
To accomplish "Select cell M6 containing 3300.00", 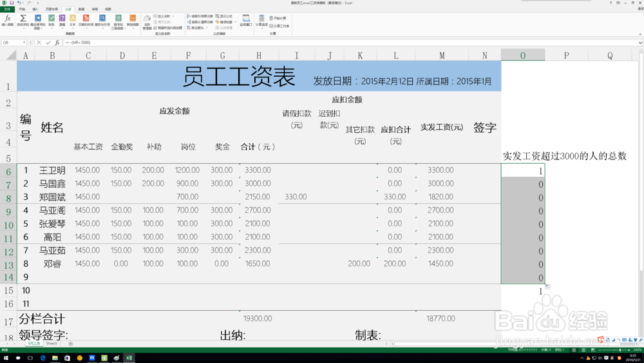I will point(442,170).
